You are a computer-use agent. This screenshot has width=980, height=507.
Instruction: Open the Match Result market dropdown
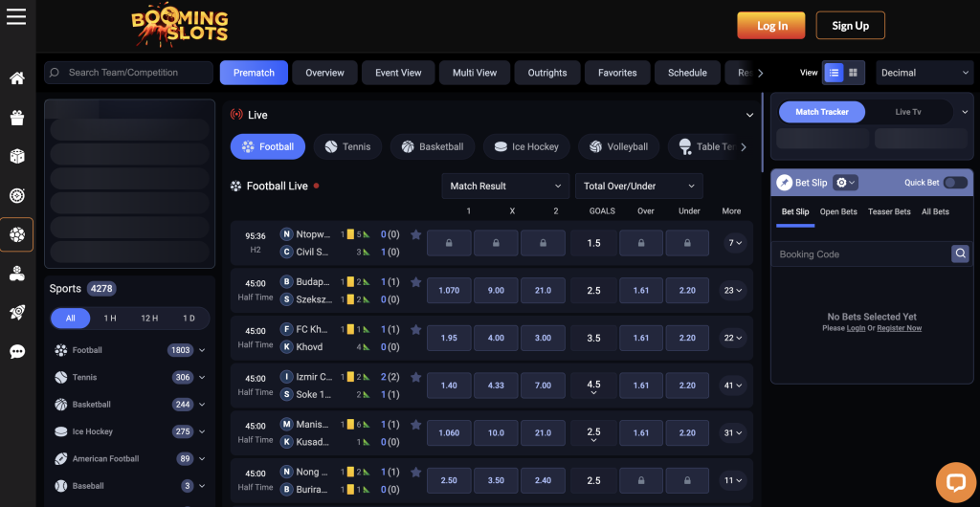(505, 187)
